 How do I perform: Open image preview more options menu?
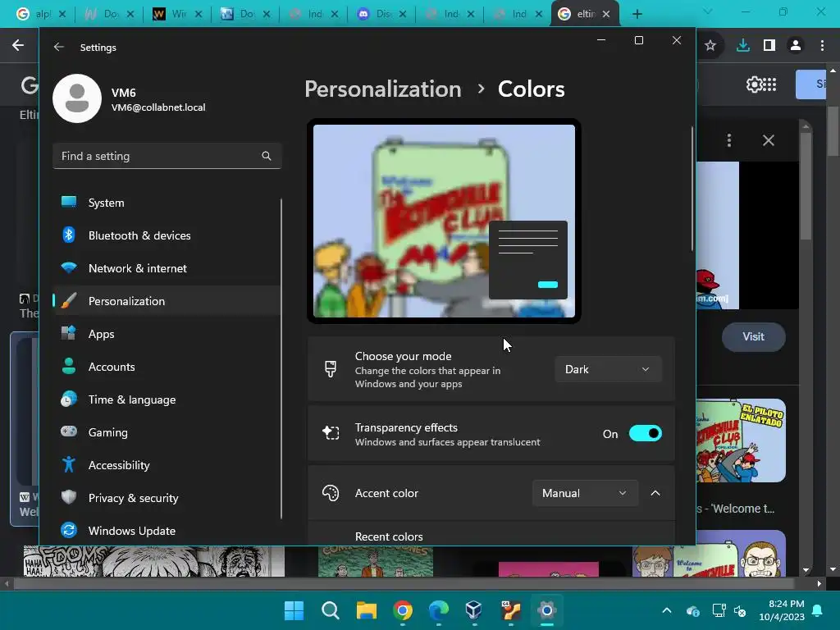pos(729,140)
